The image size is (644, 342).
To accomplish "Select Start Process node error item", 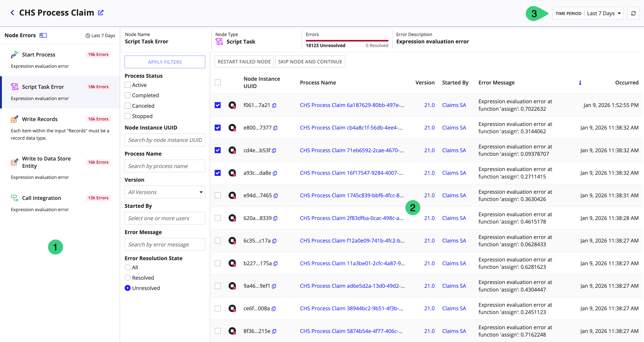I will (60, 60).
